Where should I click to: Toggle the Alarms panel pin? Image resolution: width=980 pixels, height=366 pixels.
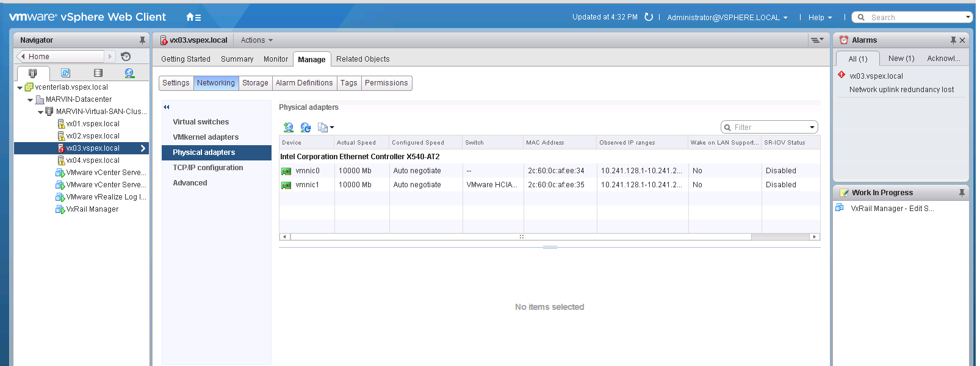[x=953, y=40]
